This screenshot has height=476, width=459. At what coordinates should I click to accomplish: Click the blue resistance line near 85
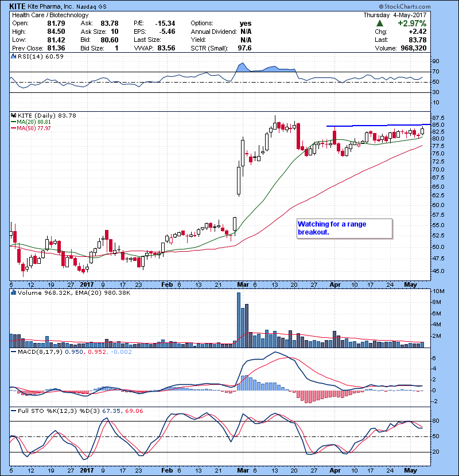[x=378, y=125]
